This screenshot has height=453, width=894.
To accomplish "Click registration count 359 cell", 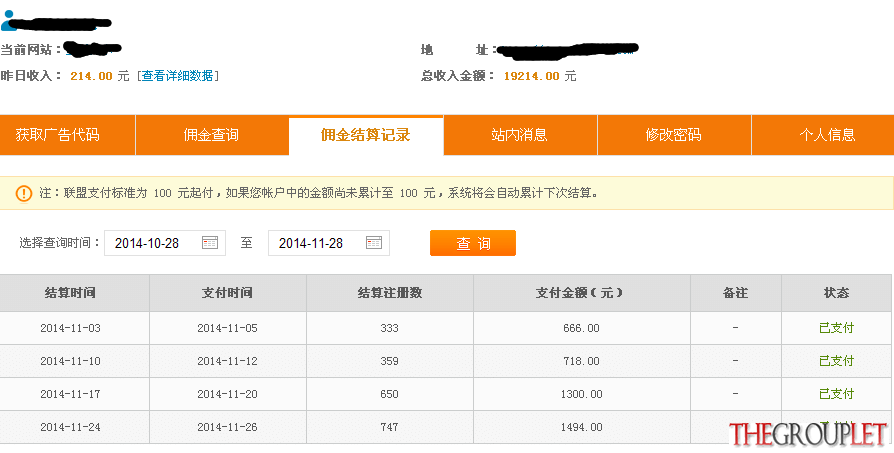I will pyautogui.click(x=390, y=361).
